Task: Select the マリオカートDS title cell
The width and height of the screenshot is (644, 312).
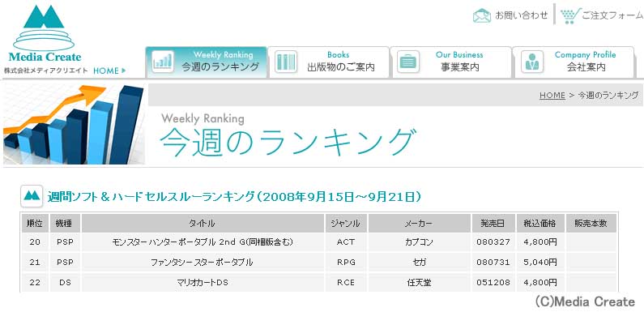Action: point(203,283)
